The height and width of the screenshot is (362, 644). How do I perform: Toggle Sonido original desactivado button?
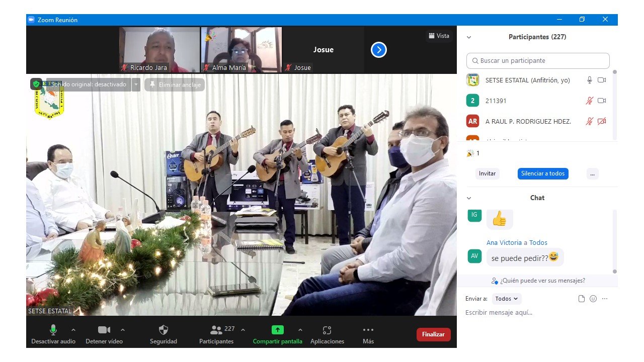(x=88, y=84)
